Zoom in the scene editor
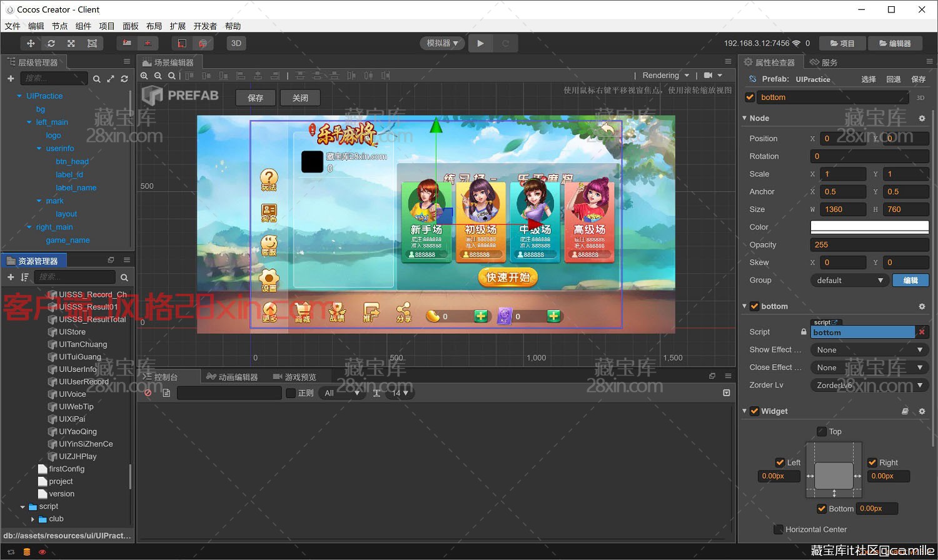This screenshot has height=560, width=938. point(144,76)
